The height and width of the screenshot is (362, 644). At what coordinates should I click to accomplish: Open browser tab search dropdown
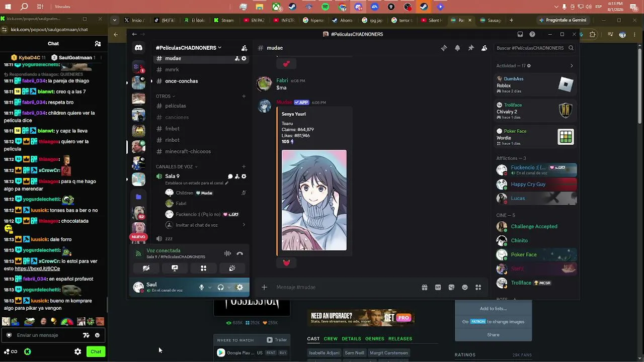pos(115,20)
